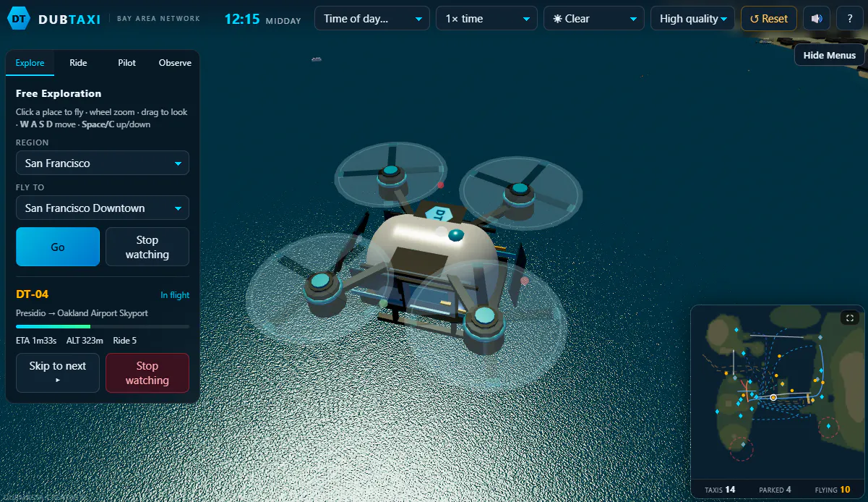Screen dimensions: 868x502
Task: Expand the minimap to fullscreen
Action: click(850, 318)
